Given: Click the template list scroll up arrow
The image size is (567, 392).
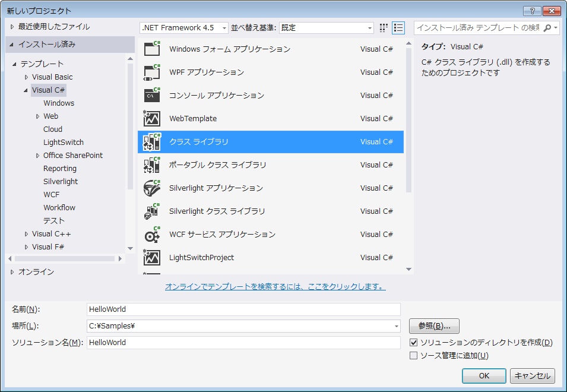Looking at the screenshot, I should click(x=408, y=43).
